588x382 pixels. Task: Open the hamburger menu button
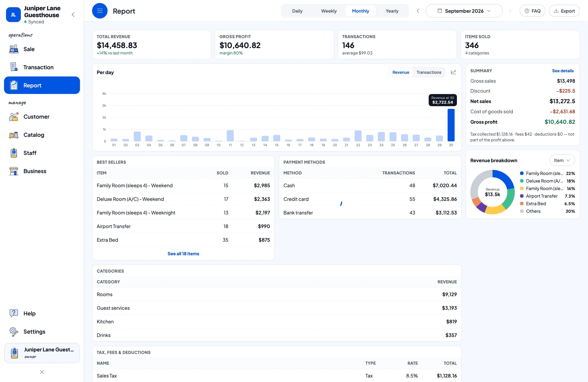point(99,11)
